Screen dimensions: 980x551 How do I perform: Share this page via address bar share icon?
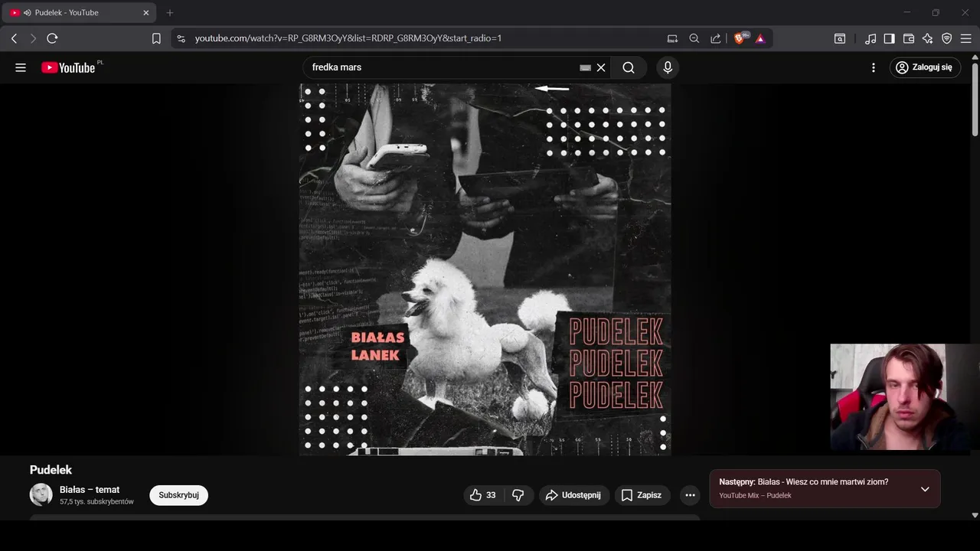(x=715, y=38)
